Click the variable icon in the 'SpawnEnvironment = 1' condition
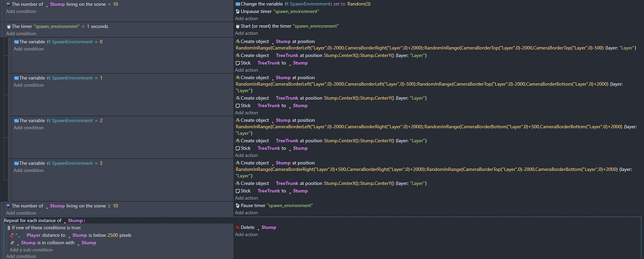This screenshot has width=644, height=259. coord(16,78)
